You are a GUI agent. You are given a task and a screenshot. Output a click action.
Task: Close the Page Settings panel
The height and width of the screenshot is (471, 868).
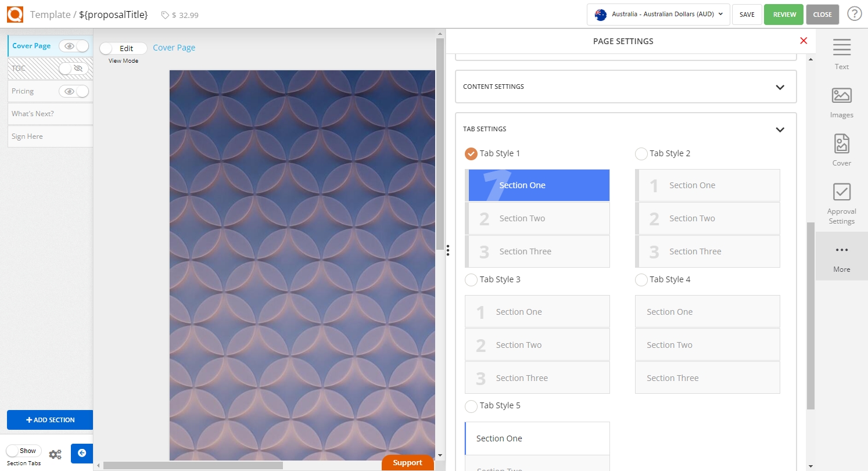click(804, 41)
